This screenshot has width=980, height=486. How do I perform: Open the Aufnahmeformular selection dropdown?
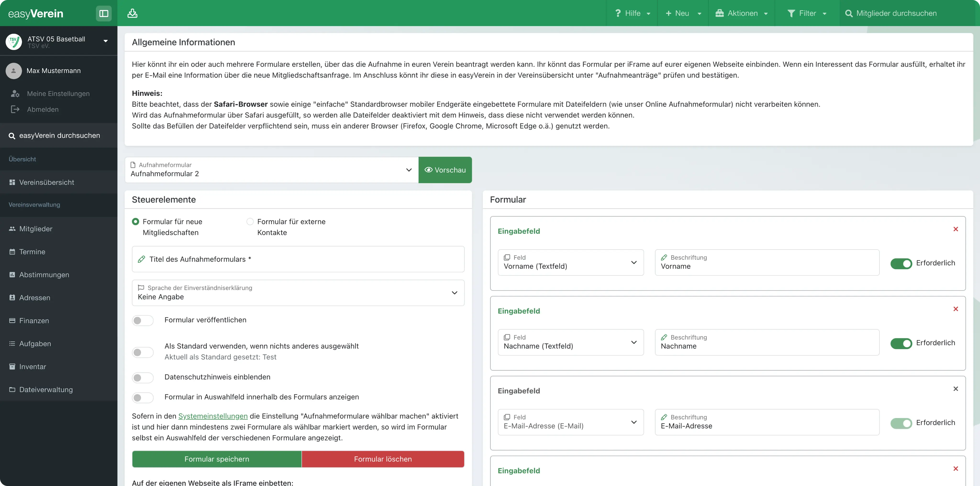(x=272, y=170)
